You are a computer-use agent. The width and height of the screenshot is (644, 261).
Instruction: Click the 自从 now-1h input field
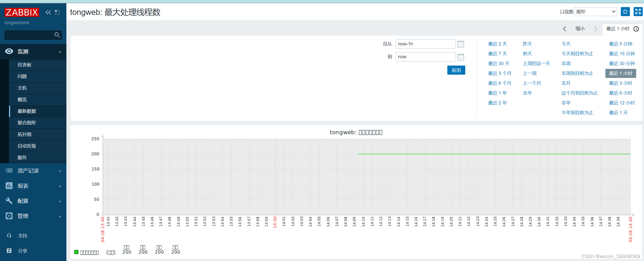click(425, 44)
